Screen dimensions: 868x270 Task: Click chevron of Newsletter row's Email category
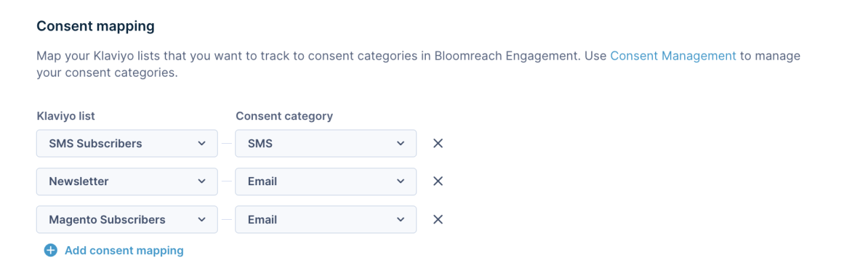(x=401, y=181)
